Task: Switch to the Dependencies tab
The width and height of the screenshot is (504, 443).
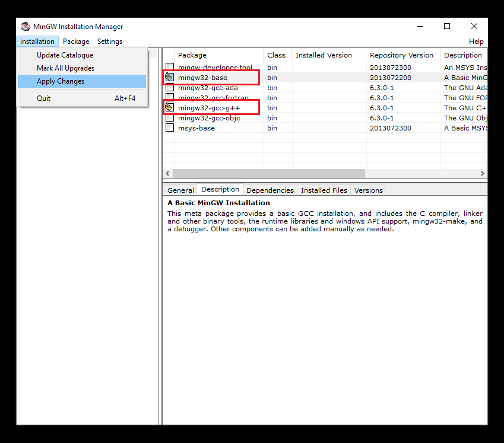Action: [x=270, y=190]
